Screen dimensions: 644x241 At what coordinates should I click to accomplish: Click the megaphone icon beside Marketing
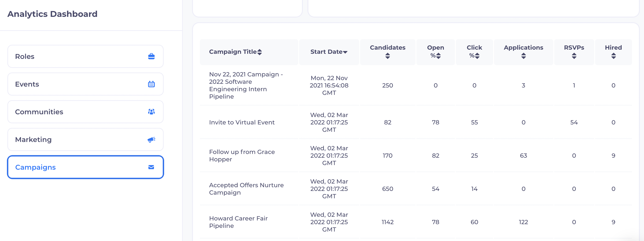pyautogui.click(x=151, y=139)
